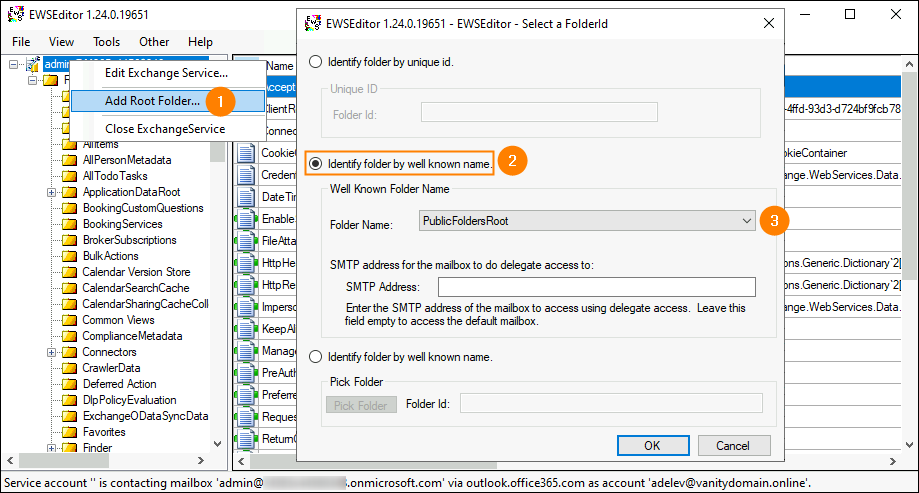Select the BrokerSubscriptions folder icon
The width and height of the screenshot is (919, 493).
coord(69,240)
